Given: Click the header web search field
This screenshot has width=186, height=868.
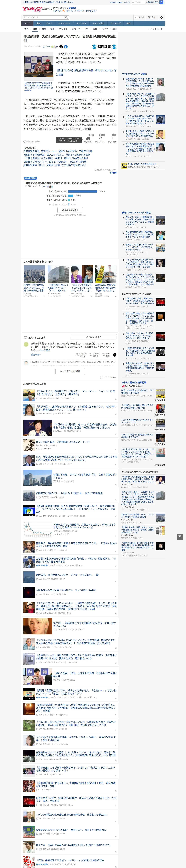Looking at the screenshot, I should pos(138,2).
